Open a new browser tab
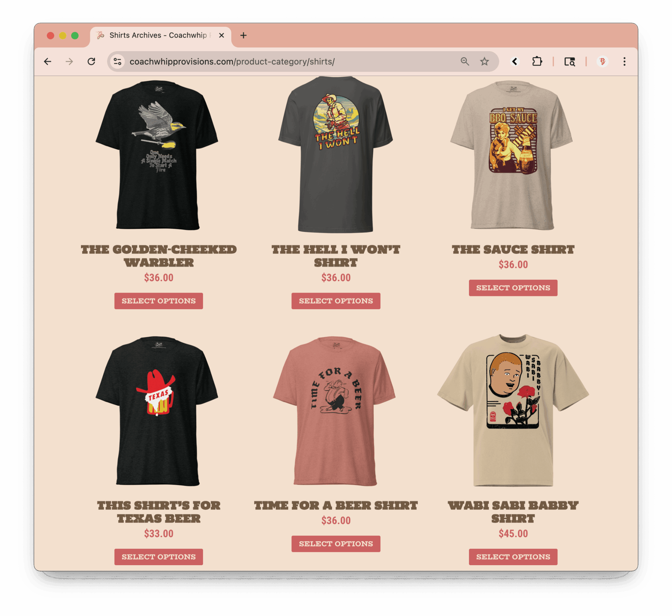This screenshot has height=616, width=672. click(243, 35)
